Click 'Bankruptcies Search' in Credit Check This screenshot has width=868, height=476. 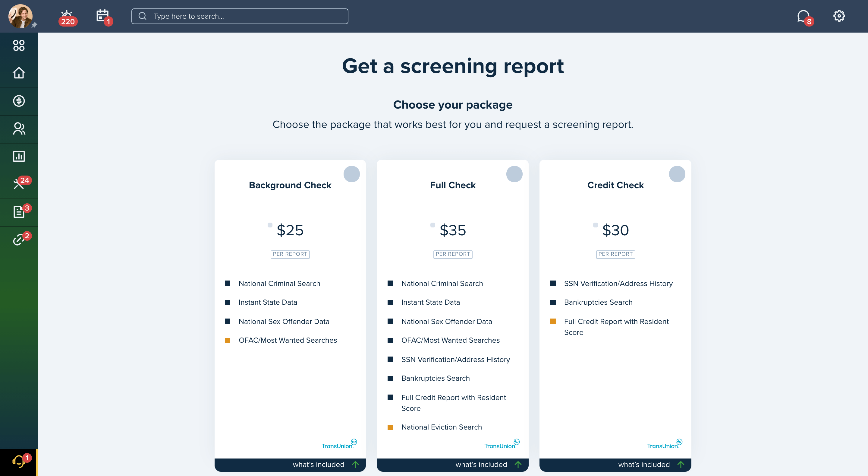598,302
